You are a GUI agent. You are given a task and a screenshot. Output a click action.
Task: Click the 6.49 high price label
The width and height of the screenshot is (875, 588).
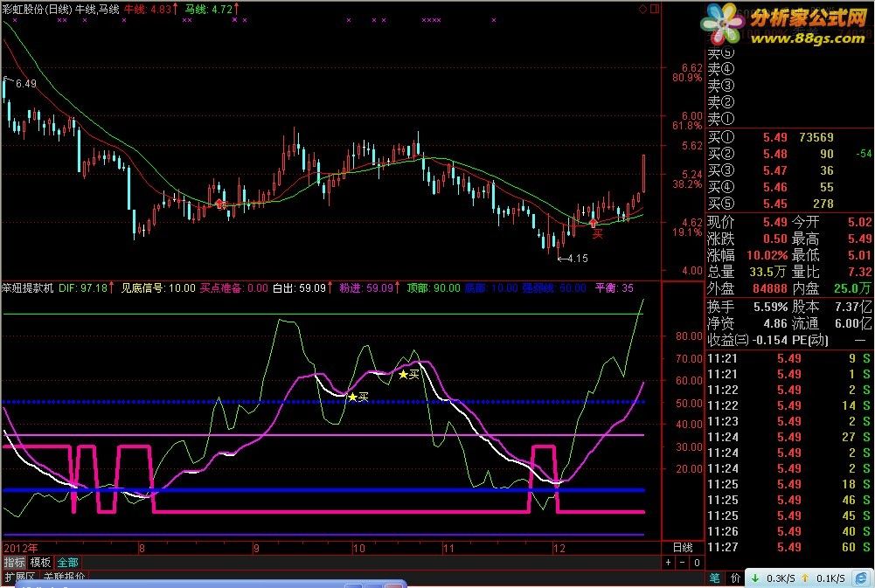click(25, 84)
